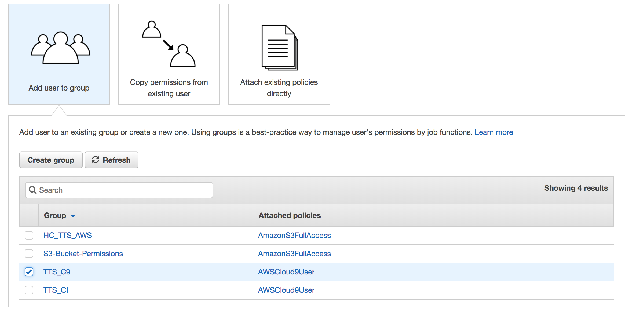Image resolution: width=644 pixels, height=311 pixels.
Task: Check the HC_TTS_AWS group checkbox
Action: tap(29, 235)
